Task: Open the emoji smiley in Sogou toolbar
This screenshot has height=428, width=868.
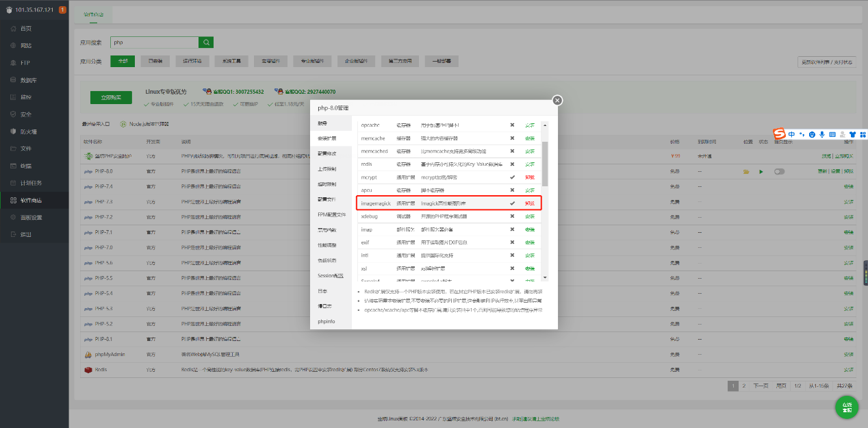Action: coord(812,134)
